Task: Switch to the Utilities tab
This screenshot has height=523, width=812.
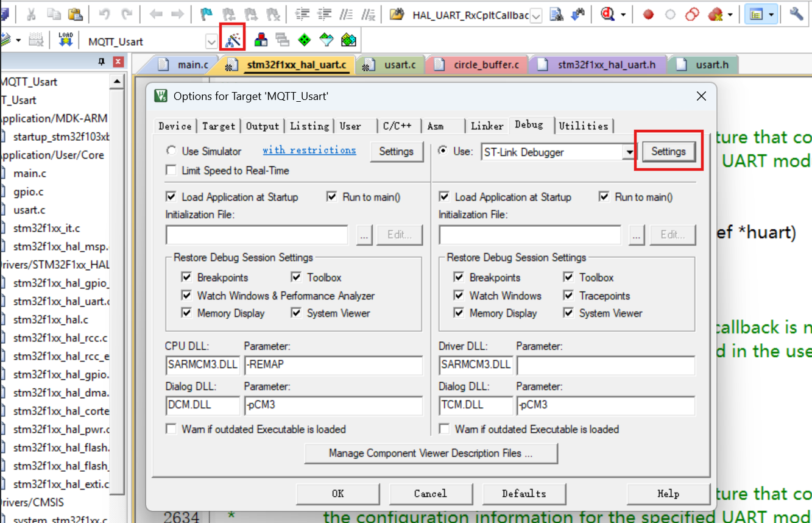Action: 584,126
